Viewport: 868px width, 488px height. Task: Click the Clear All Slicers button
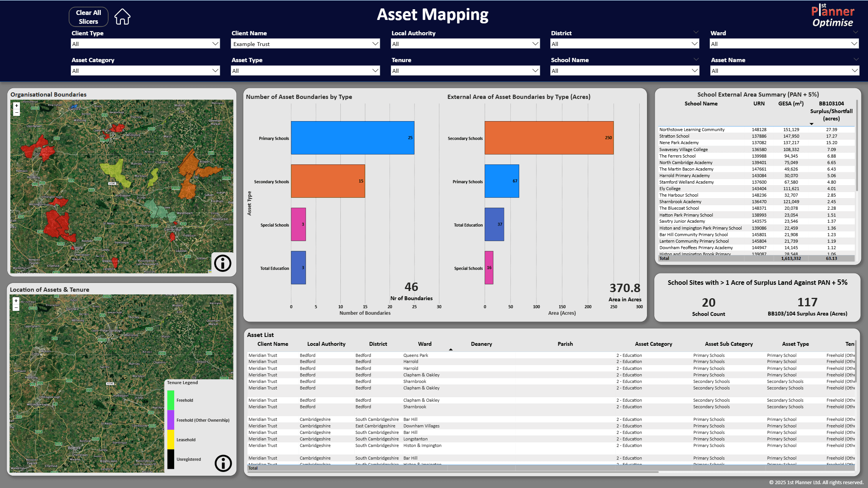(88, 16)
